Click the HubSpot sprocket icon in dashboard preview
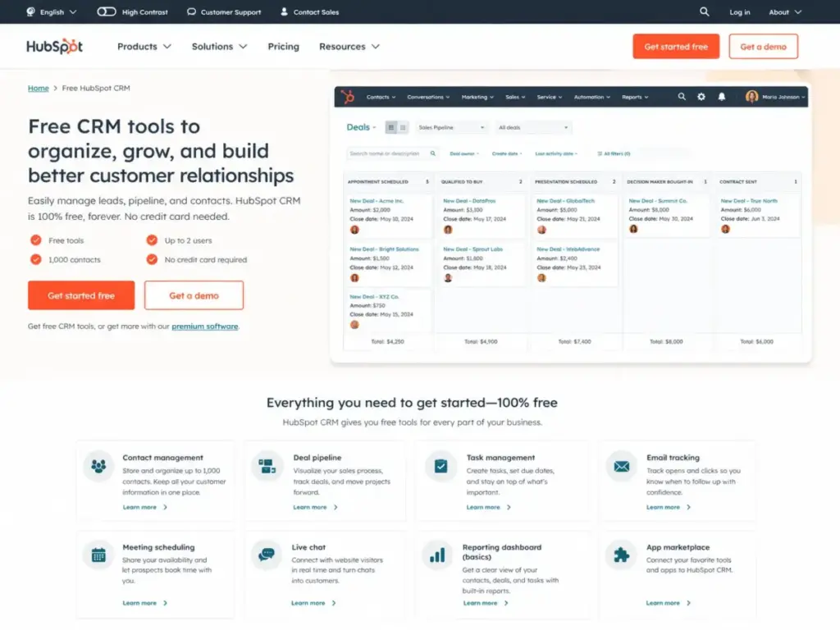The width and height of the screenshot is (840, 630). (x=348, y=97)
